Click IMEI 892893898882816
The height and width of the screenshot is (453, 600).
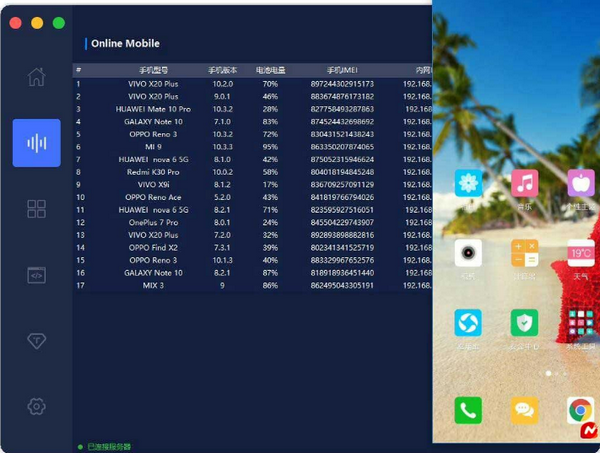pyautogui.click(x=342, y=235)
